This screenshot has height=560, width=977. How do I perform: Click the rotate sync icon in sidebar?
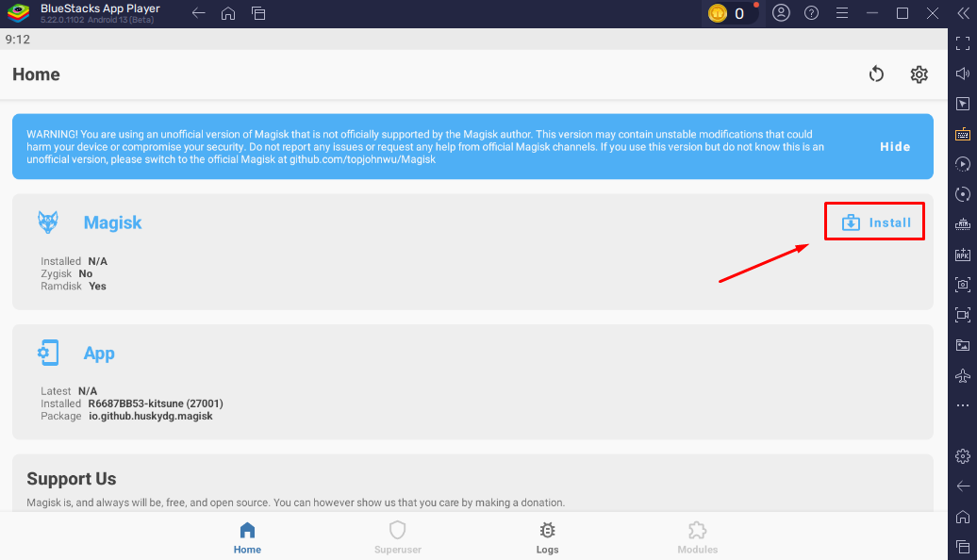coord(963,194)
